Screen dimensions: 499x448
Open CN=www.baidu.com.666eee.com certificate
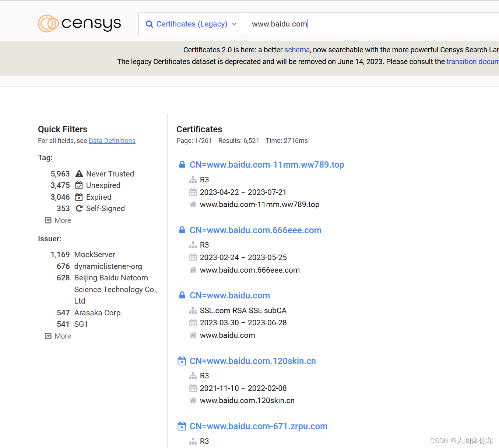[256, 230]
